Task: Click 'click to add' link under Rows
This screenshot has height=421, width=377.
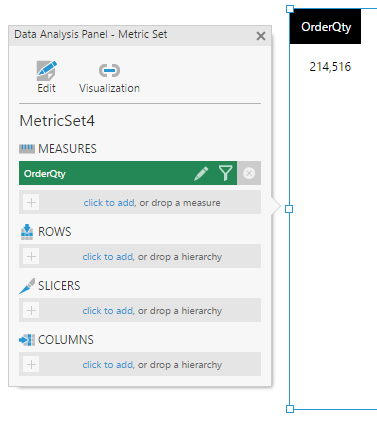Action: tap(108, 257)
